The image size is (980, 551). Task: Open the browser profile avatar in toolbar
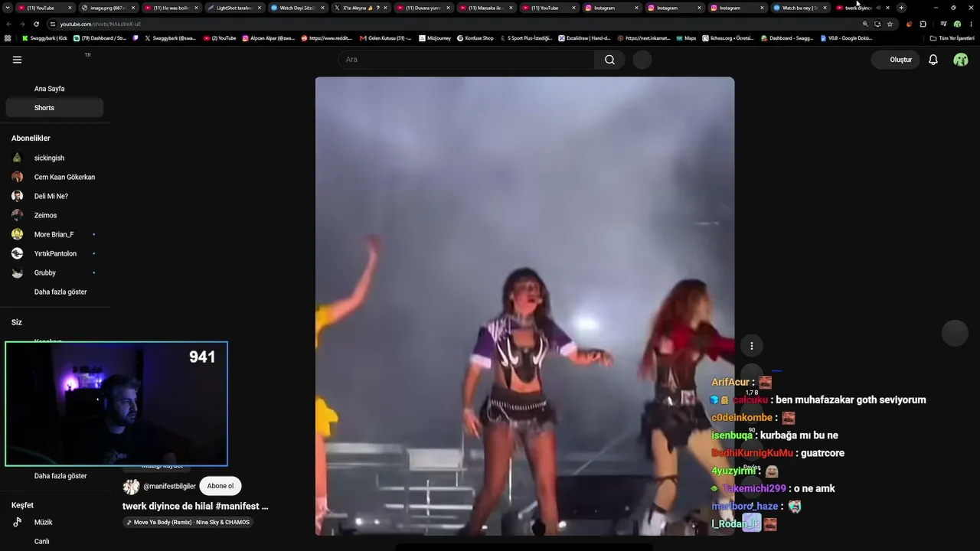tap(957, 24)
